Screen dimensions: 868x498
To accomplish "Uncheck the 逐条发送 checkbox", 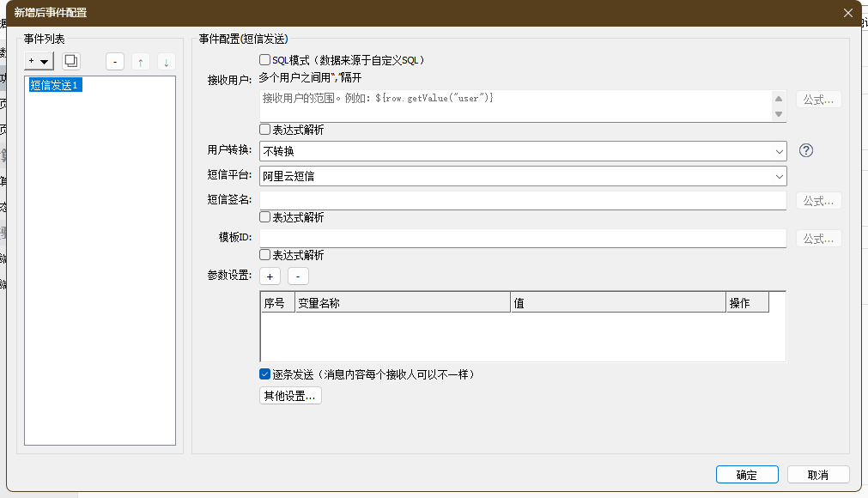I will click(x=265, y=374).
